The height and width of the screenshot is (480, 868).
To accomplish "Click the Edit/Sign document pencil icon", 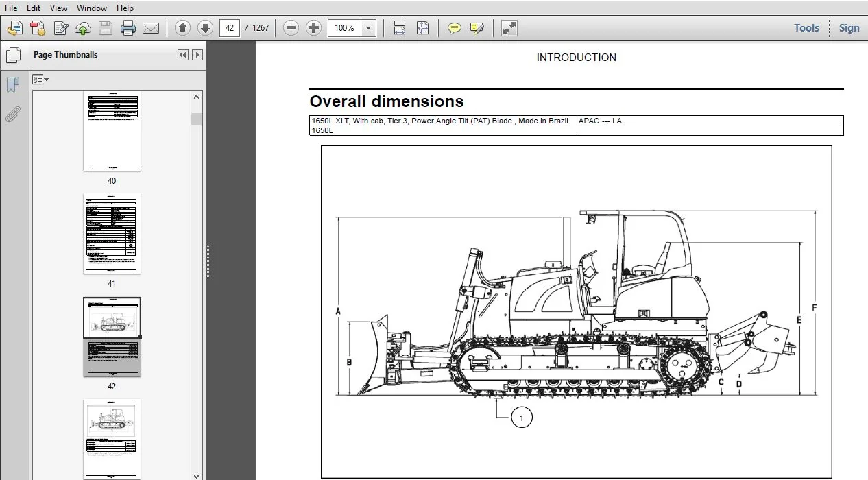I will (x=61, y=28).
